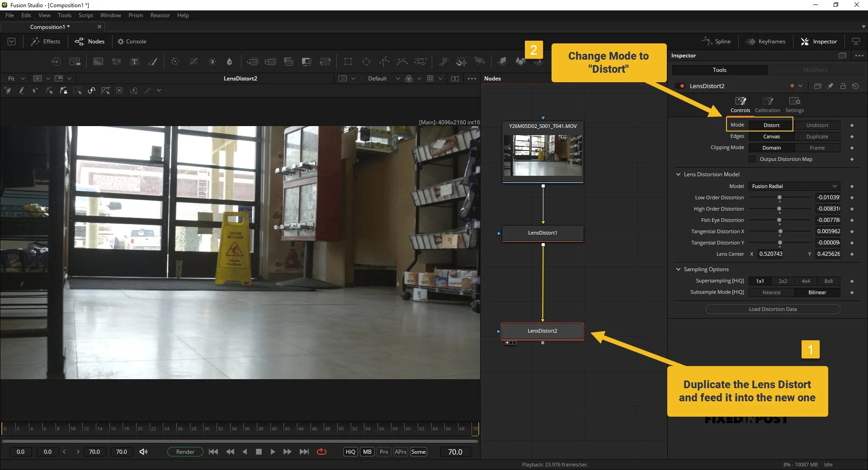Click the Calibration tab icon
The width and height of the screenshot is (868, 470).
point(768,101)
